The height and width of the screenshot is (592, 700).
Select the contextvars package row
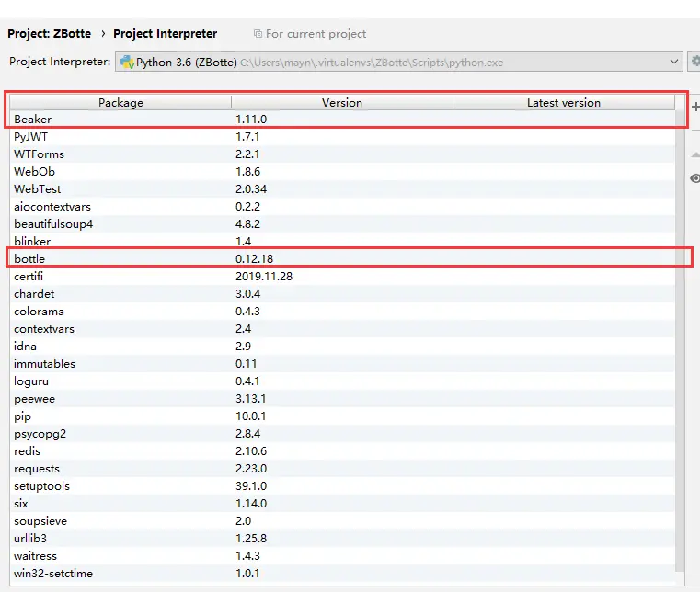[x=342, y=329]
